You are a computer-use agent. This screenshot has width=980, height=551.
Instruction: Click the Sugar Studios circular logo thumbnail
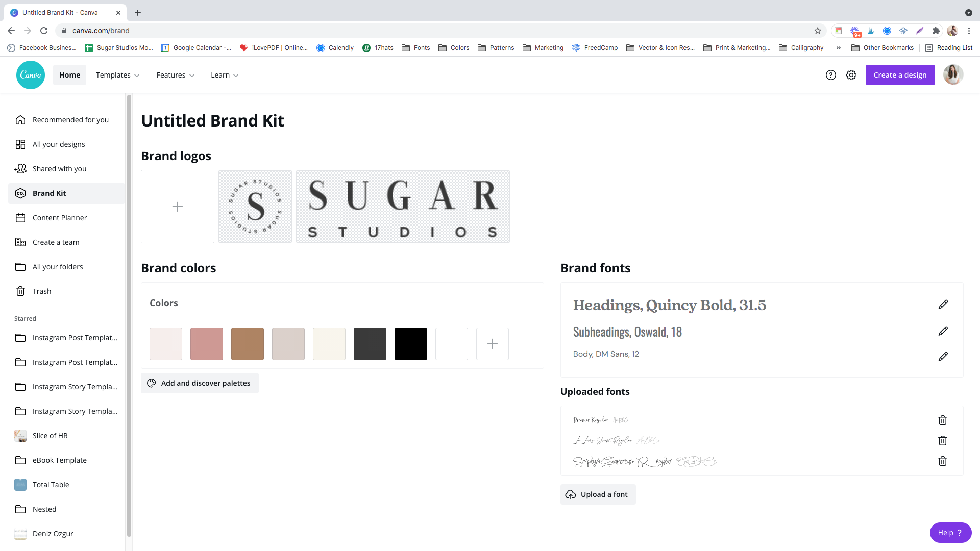click(254, 207)
